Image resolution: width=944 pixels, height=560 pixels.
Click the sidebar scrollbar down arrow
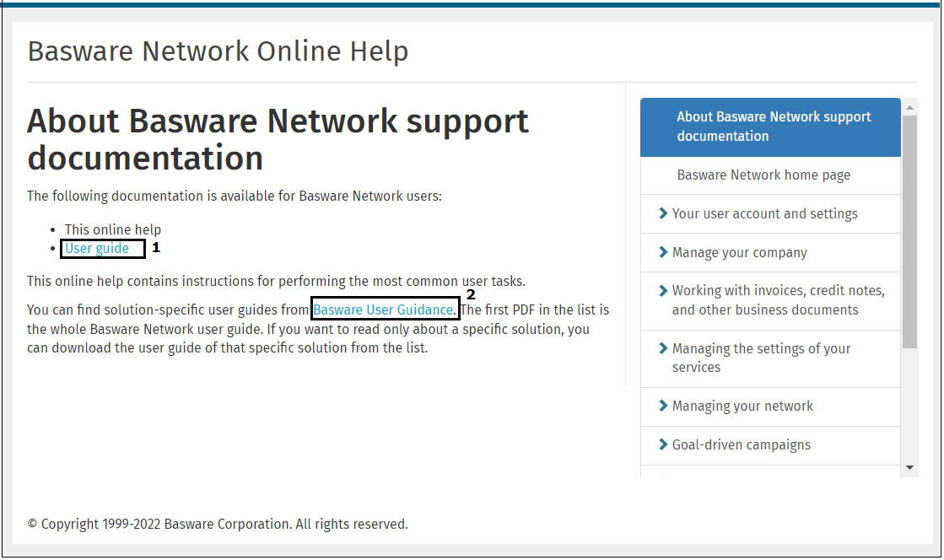(909, 468)
